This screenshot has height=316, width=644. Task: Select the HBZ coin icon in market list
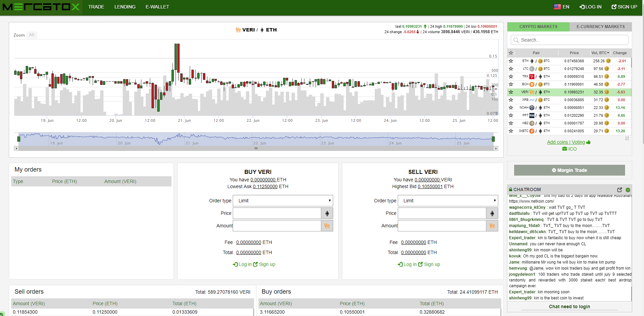coord(532,123)
